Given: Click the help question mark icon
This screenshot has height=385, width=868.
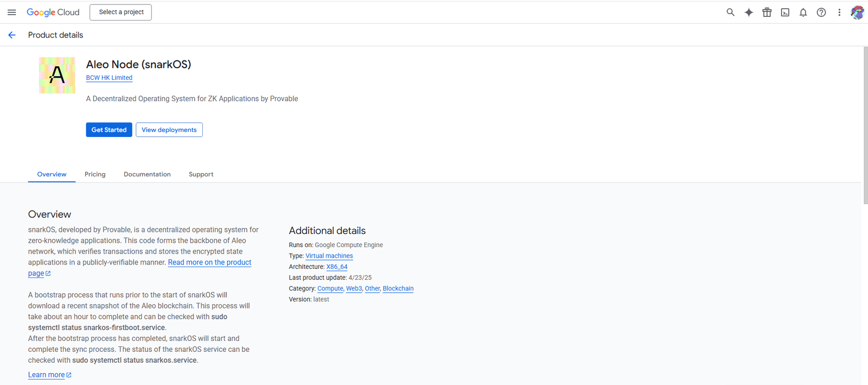Looking at the screenshot, I should coord(821,12).
